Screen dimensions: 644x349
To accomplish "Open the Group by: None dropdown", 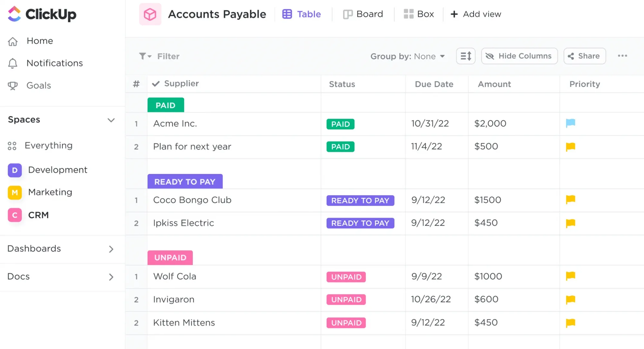I will [x=408, y=56].
